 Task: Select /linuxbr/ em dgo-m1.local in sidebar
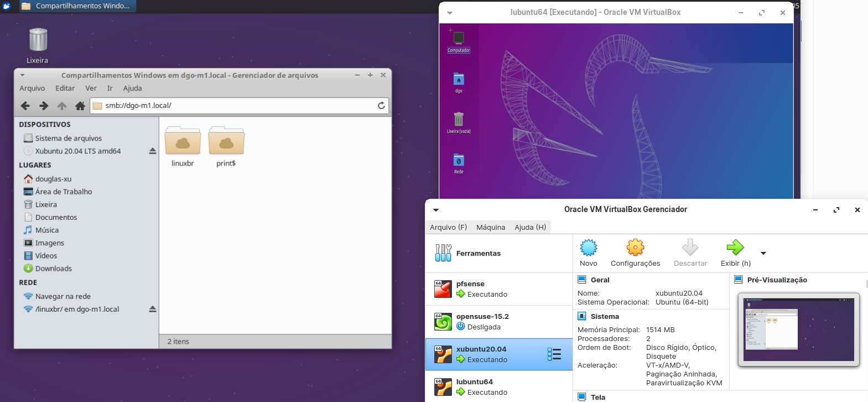[x=71, y=309]
